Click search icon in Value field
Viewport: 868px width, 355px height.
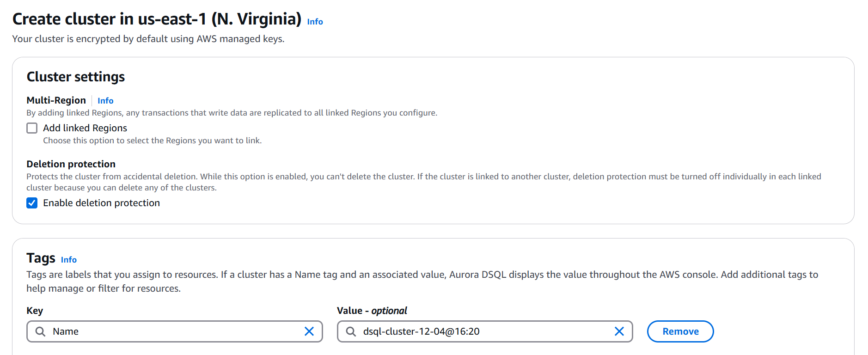pos(351,331)
